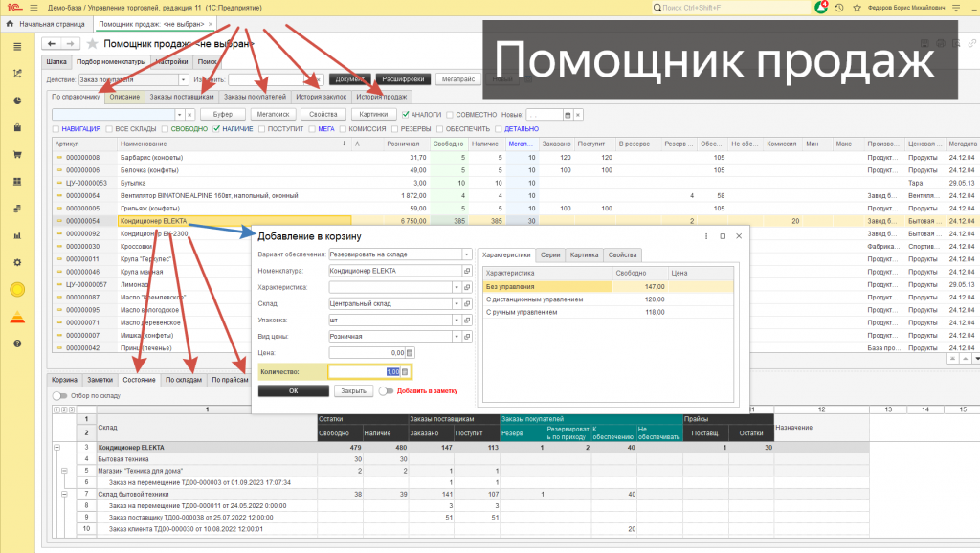Select the С дистанционным управлением row
This screenshot has width=980, height=553.
pyautogui.click(x=608, y=299)
